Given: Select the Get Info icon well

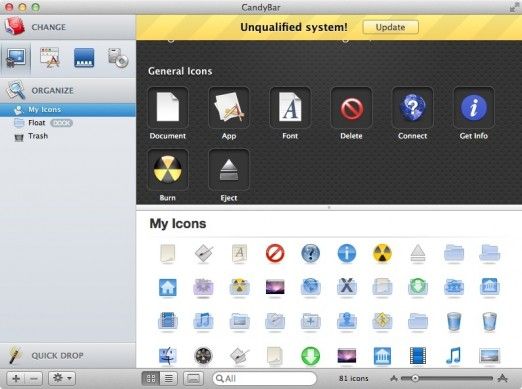Looking at the screenshot, I should 474,107.
